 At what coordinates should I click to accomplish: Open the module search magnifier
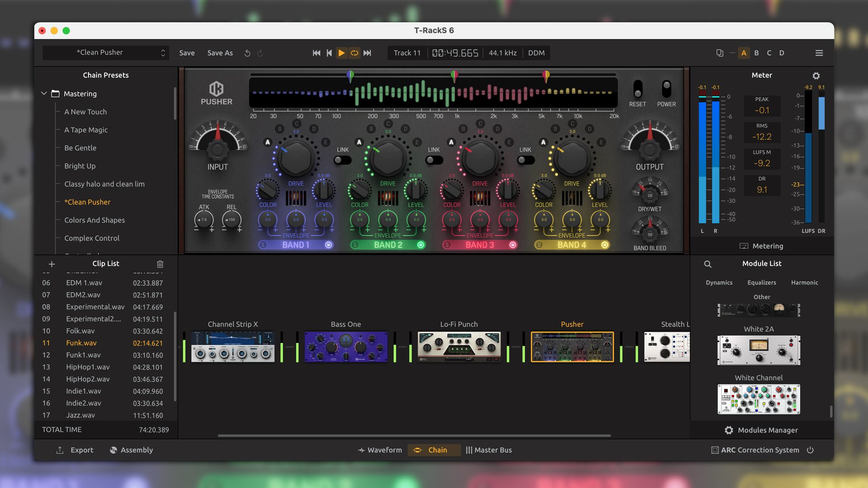click(708, 264)
